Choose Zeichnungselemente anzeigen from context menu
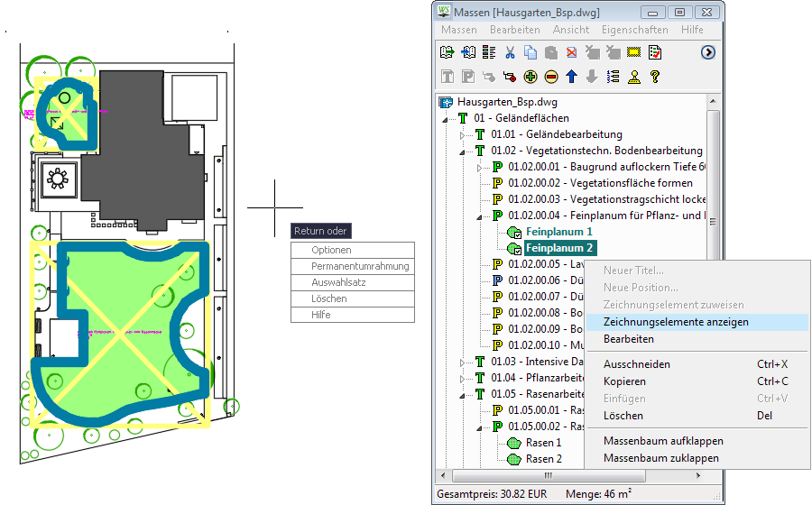This screenshot has width=812, height=505. tap(675, 322)
